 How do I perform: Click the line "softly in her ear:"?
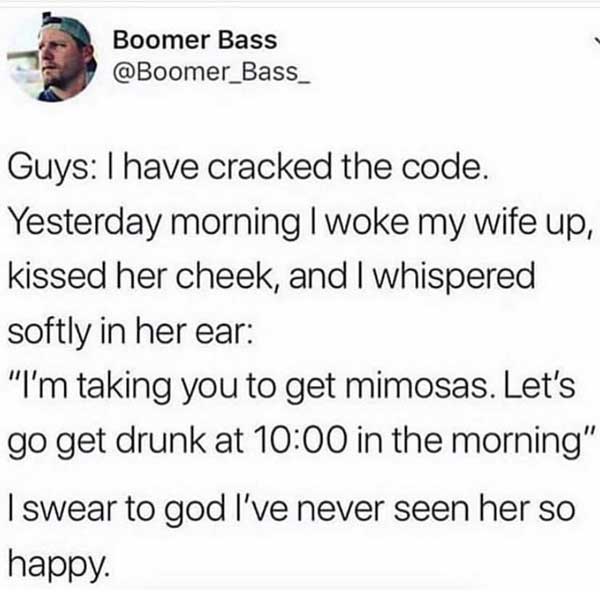(130, 330)
